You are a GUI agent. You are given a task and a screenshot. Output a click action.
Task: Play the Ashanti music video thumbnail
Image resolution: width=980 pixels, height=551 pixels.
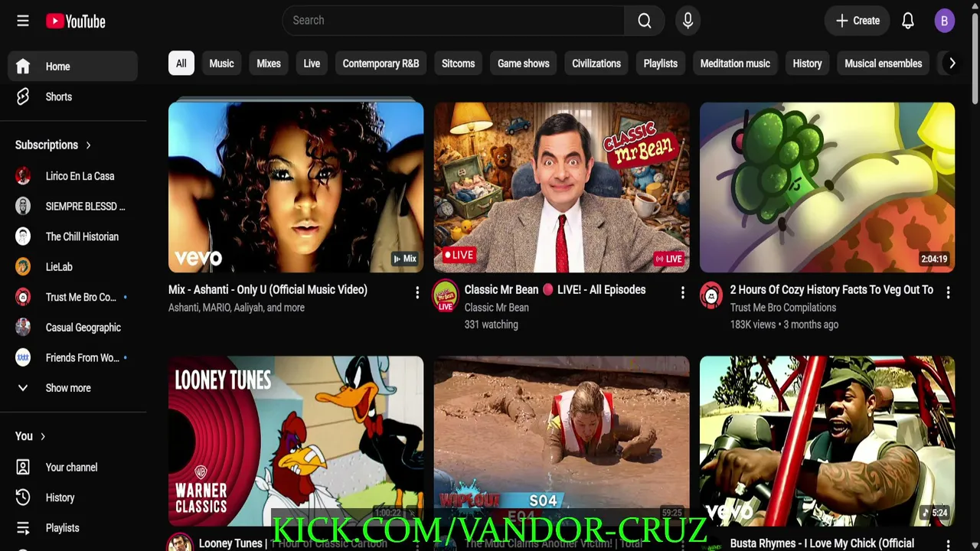(x=296, y=187)
